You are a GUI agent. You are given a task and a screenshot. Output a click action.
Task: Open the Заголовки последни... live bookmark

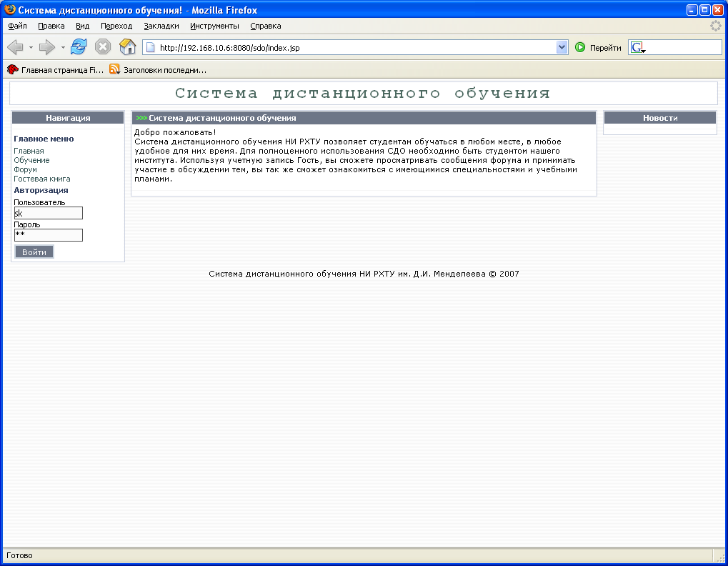click(165, 70)
